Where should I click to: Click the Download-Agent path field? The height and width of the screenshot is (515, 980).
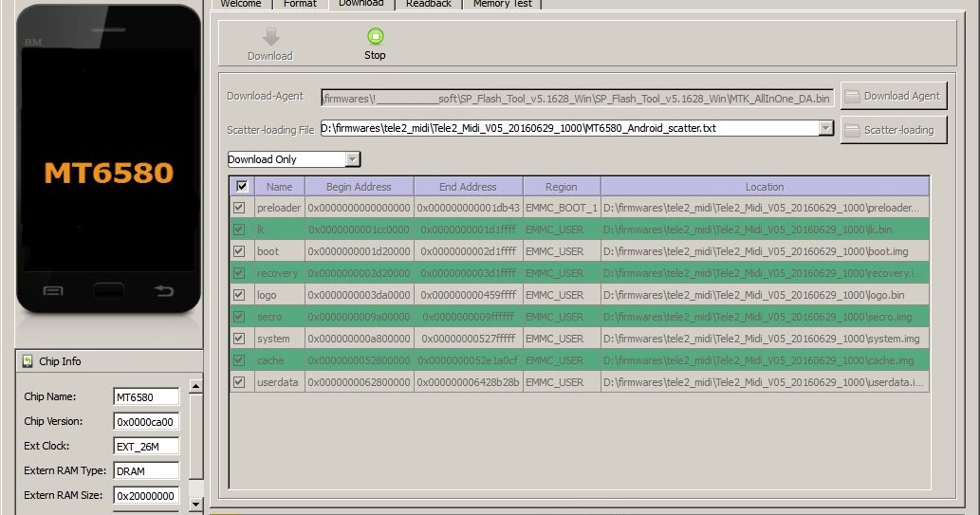coord(577,98)
